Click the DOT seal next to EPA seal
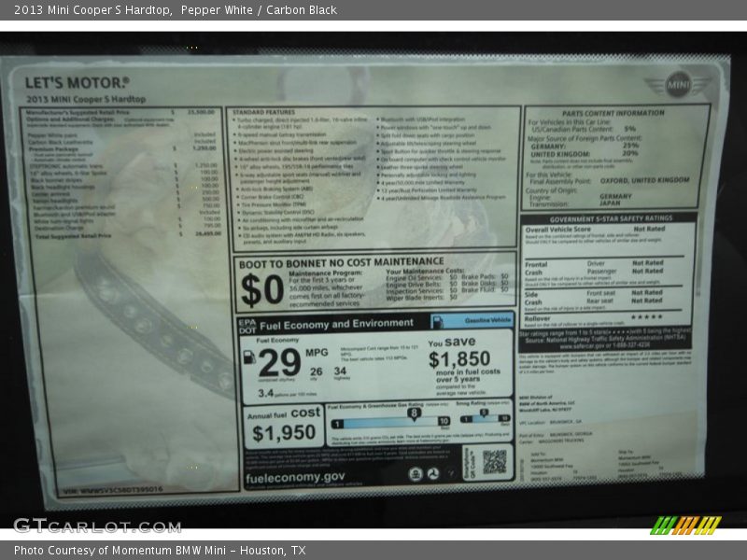 pyautogui.click(x=433, y=474)
